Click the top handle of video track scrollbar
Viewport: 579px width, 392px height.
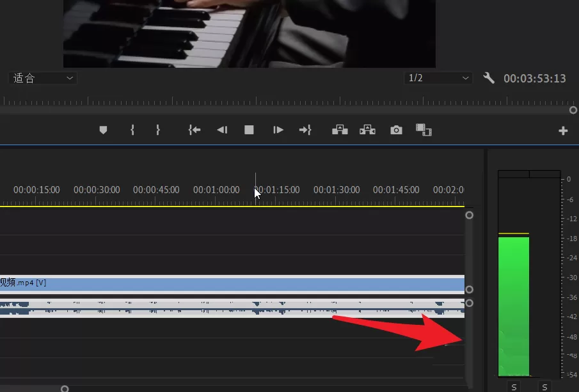click(470, 216)
